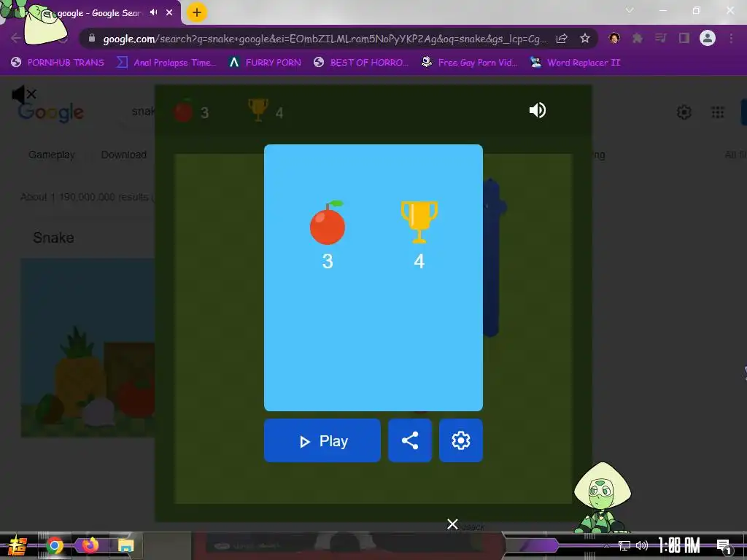Close the google search tab
The image size is (747, 560).
pyautogui.click(x=169, y=12)
